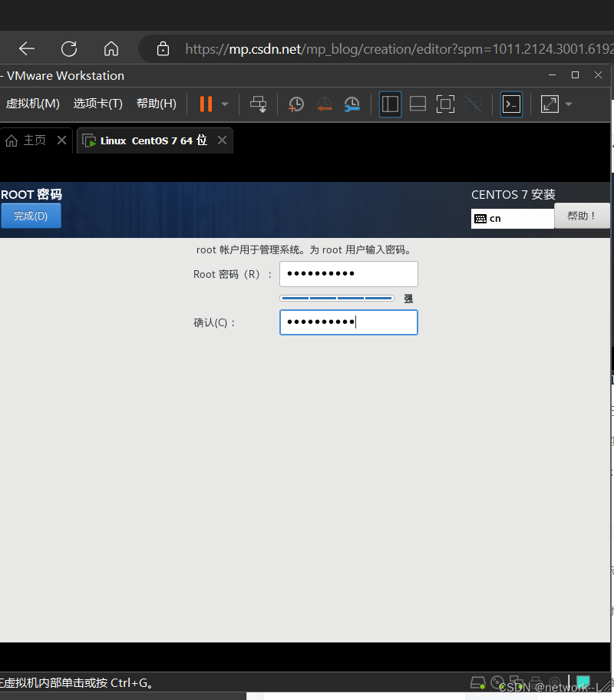Viewport: 614px width, 700px height.
Task: Toggle the thumbnail bar view
Action: (x=418, y=104)
